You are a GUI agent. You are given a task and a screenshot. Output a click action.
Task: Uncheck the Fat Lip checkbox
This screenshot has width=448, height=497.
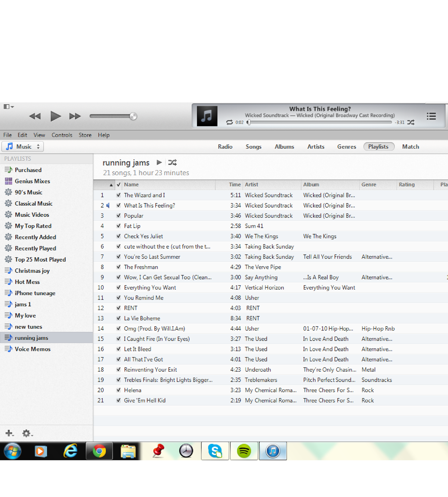(x=118, y=226)
